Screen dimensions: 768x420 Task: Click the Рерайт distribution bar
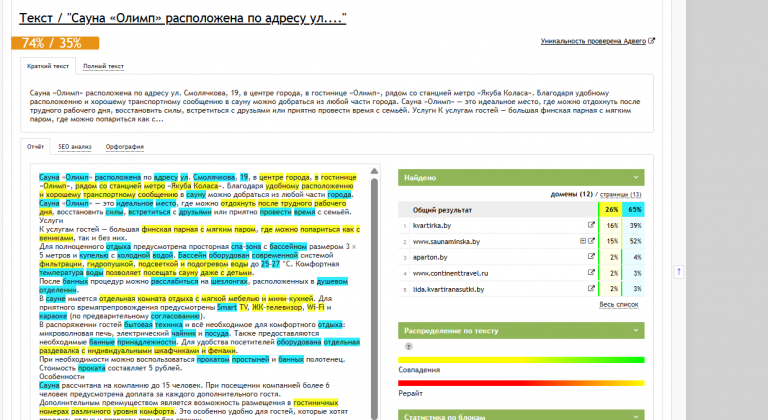point(521,383)
